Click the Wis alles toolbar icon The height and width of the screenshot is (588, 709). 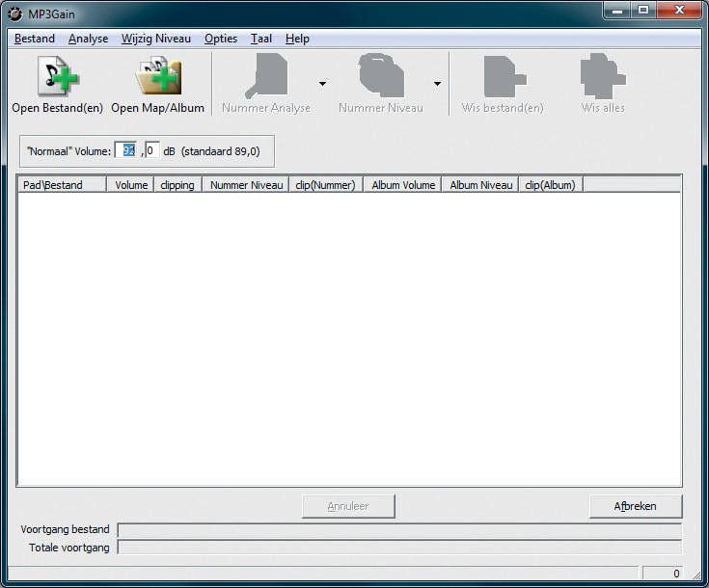pos(603,76)
